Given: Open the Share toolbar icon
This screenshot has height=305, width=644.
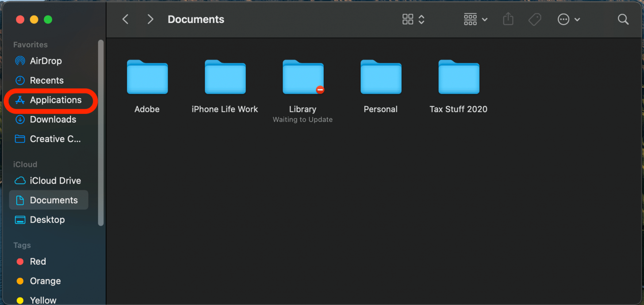Looking at the screenshot, I should point(508,19).
